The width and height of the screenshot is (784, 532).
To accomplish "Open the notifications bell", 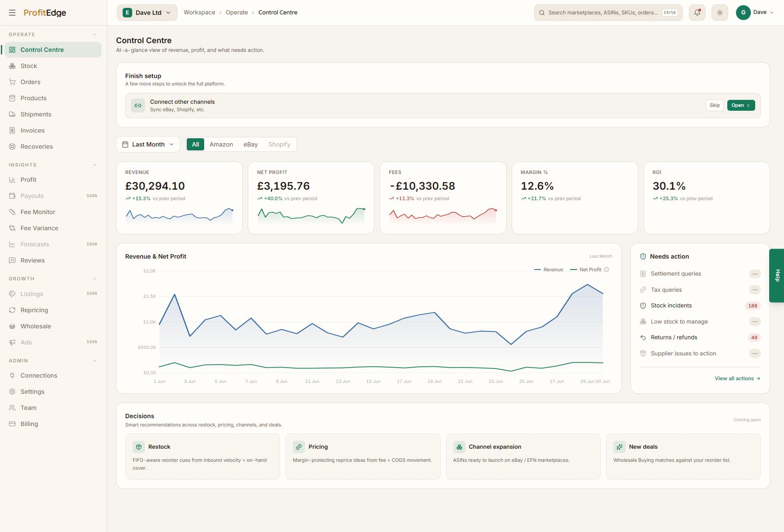I will 697,13.
